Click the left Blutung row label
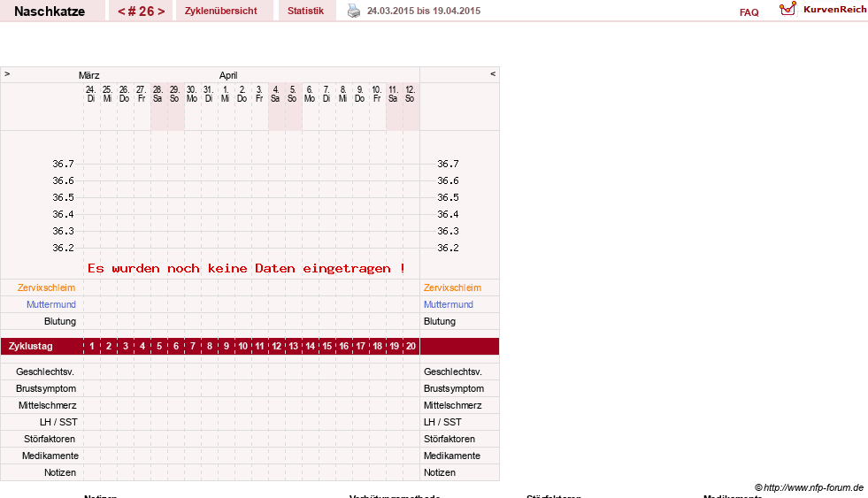The width and height of the screenshot is (868, 498). pos(60,321)
